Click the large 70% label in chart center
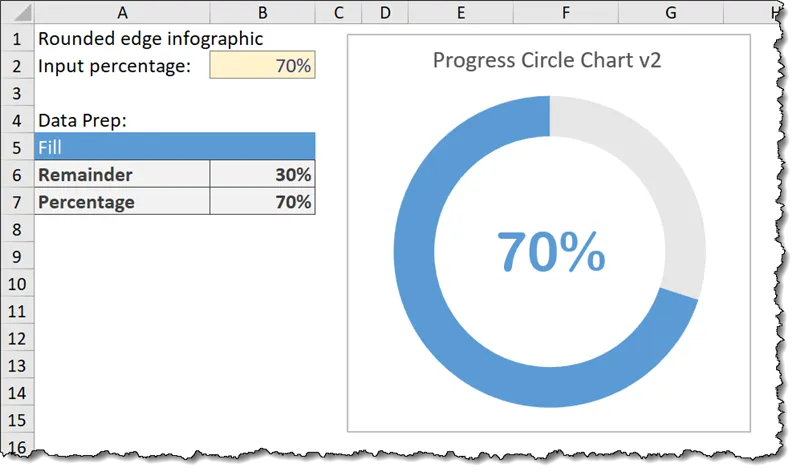Viewport: 800px width, 475px height. point(551,252)
